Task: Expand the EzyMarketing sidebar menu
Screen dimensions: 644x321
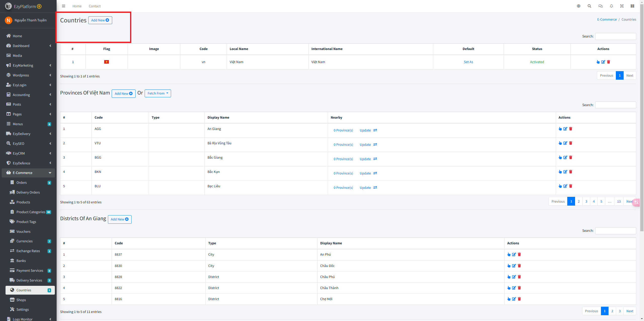Action: [x=28, y=65]
